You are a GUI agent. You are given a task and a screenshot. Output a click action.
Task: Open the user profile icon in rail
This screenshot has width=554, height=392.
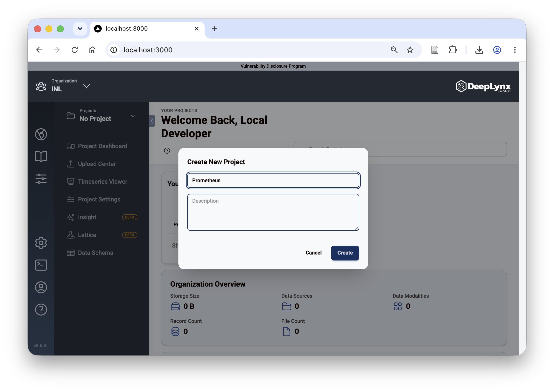click(x=41, y=287)
